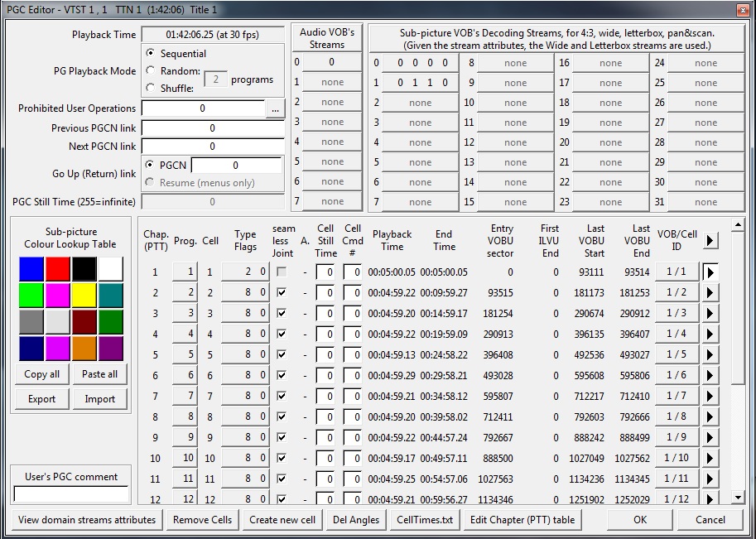This screenshot has height=539, width=756.
Task: Click the arrow button for cell 1/5 row
Action: point(710,354)
